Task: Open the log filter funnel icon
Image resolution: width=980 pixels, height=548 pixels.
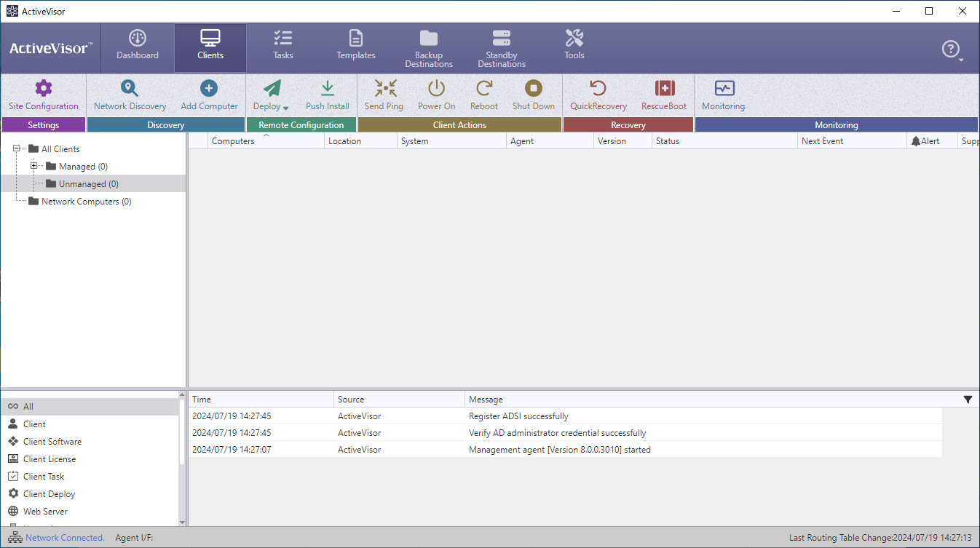Action: coord(968,400)
